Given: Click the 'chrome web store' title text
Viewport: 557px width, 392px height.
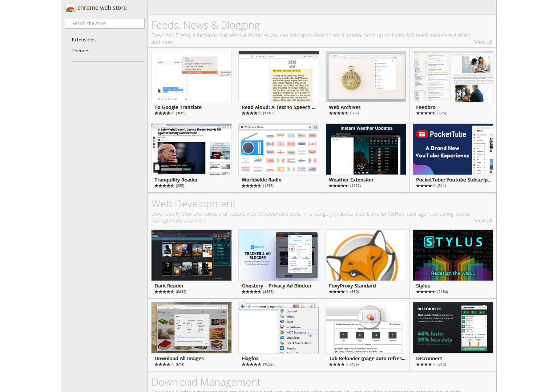Looking at the screenshot, I should coord(102,8).
